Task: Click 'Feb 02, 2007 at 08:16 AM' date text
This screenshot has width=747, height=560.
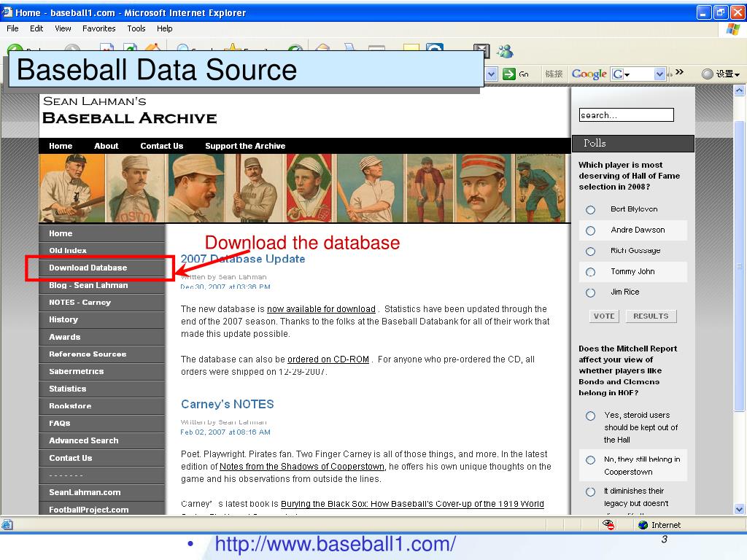Action: pyautogui.click(x=225, y=432)
